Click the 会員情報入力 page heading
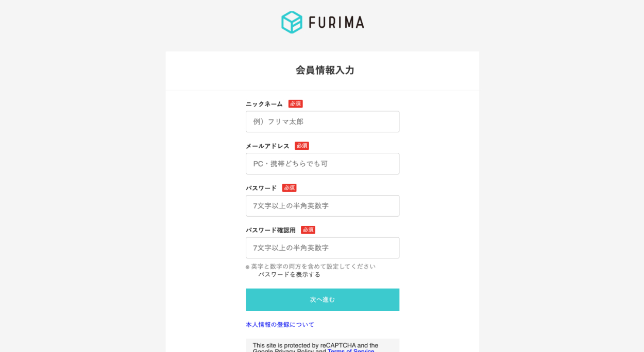 [x=325, y=71]
